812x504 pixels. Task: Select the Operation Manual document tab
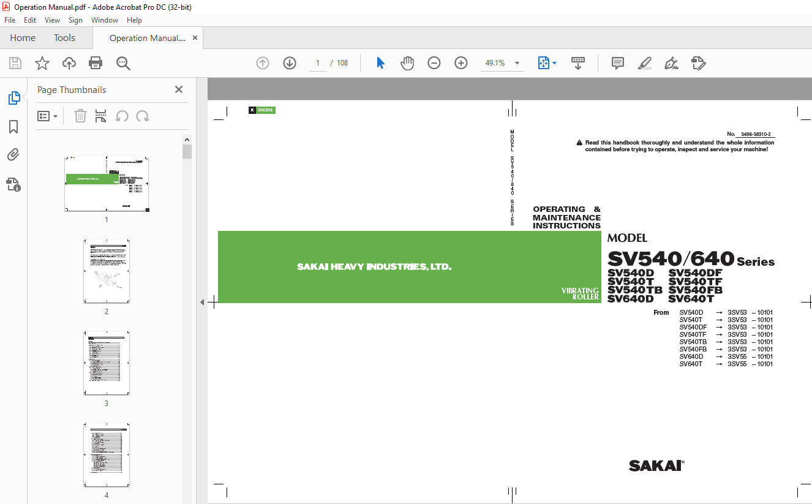pos(148,38)
